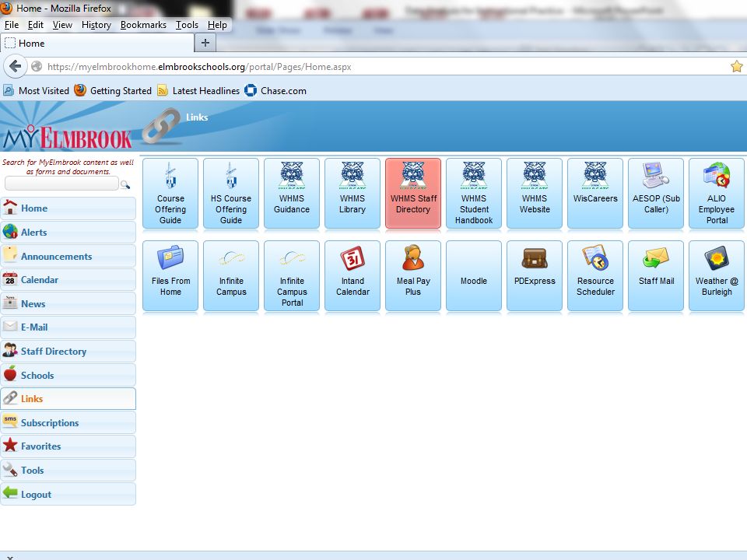The image size is (747, 560).
Task: Open the Chase.com bookmark
Action: click(275, 90)
